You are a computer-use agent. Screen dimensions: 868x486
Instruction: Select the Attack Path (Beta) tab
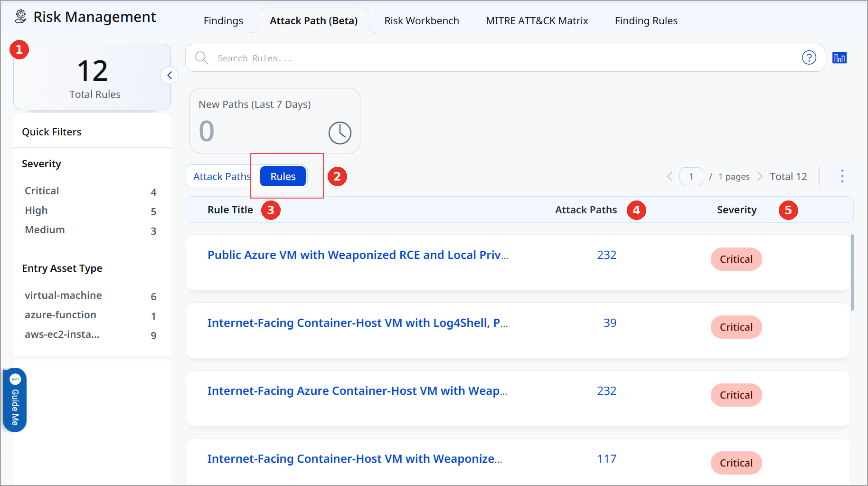(x=313, y=21)
